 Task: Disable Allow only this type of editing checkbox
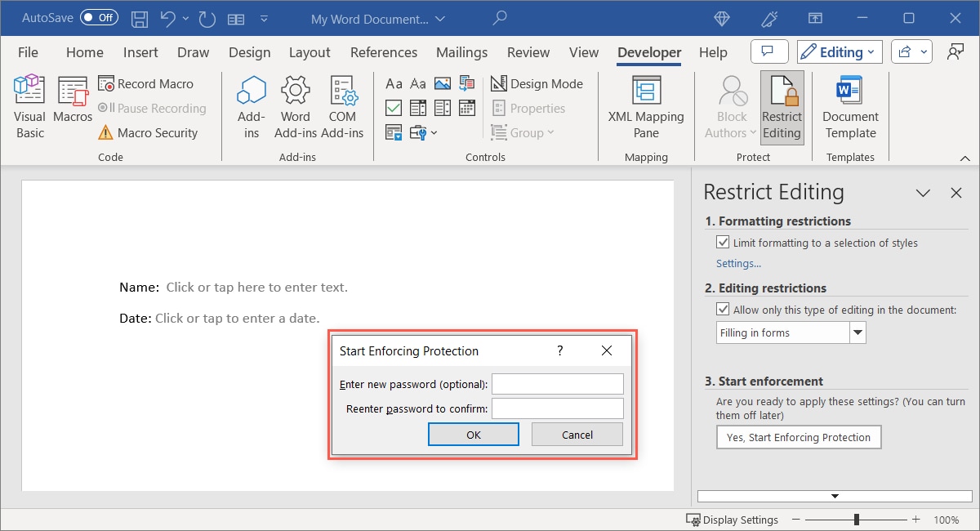pos(724,309)
